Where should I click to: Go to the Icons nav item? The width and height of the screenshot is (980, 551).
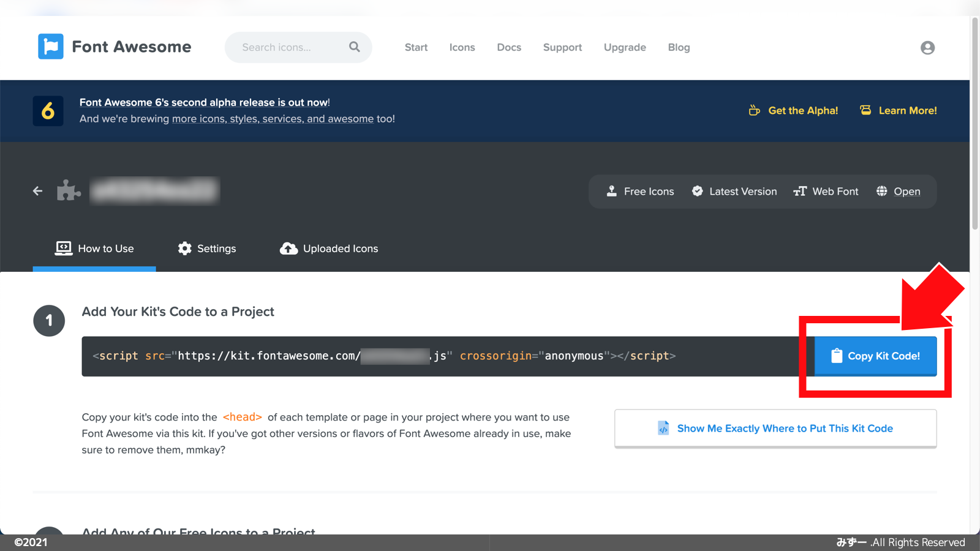pos(462,47)
